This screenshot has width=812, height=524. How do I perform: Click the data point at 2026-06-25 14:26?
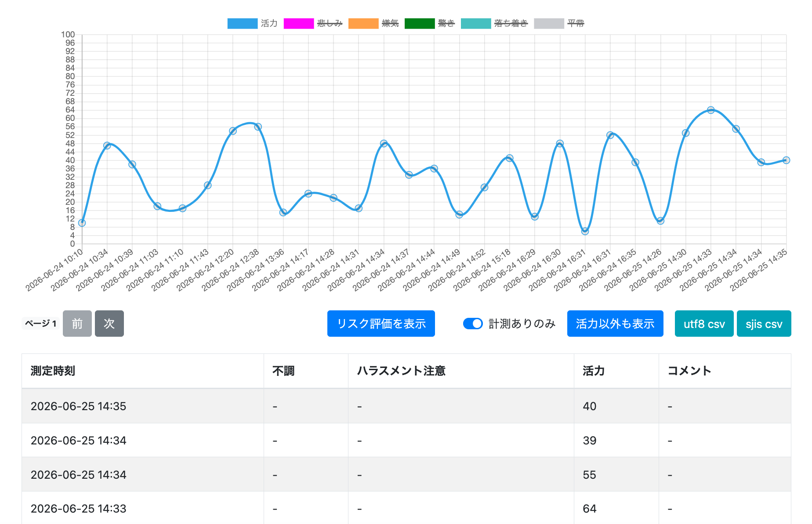click(660, 221)
